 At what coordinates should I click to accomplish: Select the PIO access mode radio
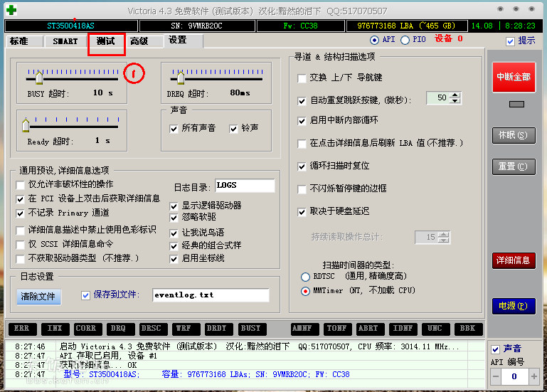(x=405, y=40)
